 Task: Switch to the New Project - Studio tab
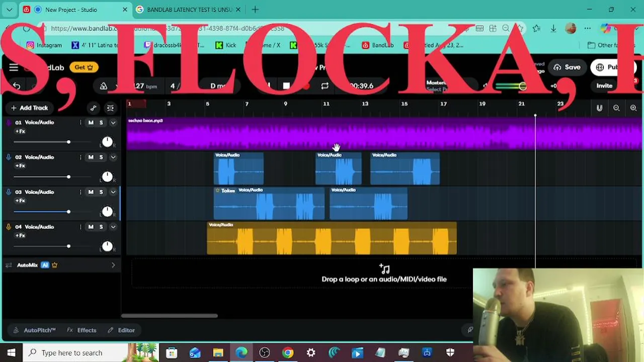75,10
